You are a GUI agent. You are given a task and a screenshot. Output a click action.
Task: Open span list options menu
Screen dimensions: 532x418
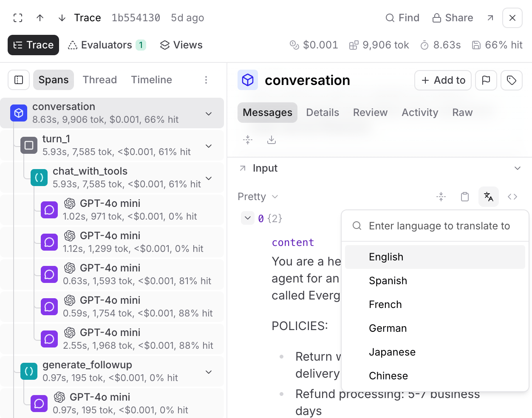coord(206,80)
